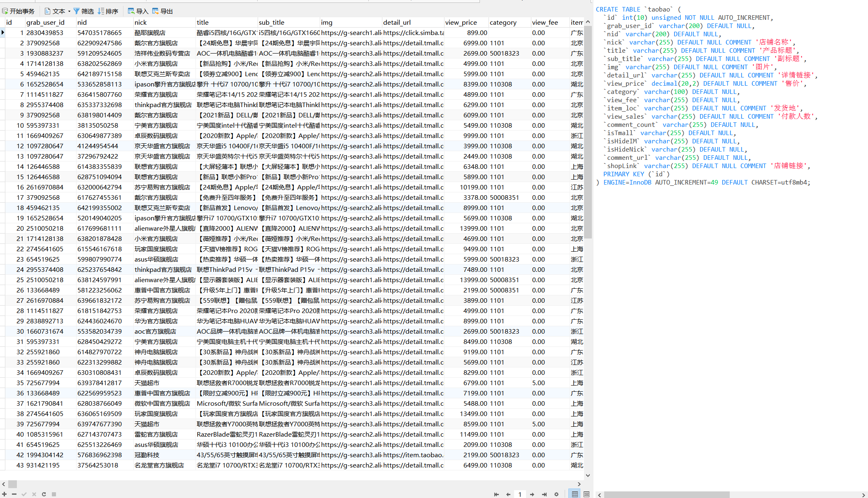Click the 导入 import wizard button
868x498 pixels.
pyautogui.click(x=138, y=11)
